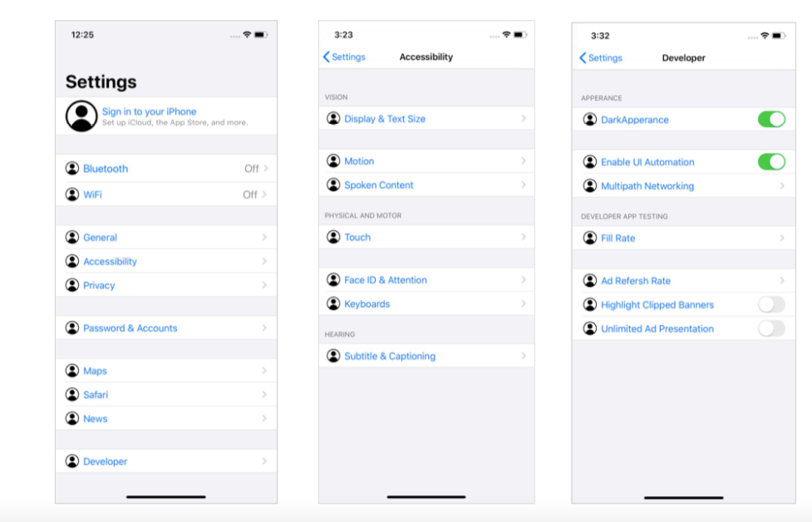Select the Touch settings icon
Viewport: 812px width, 522px height.
tap(333, 237)
